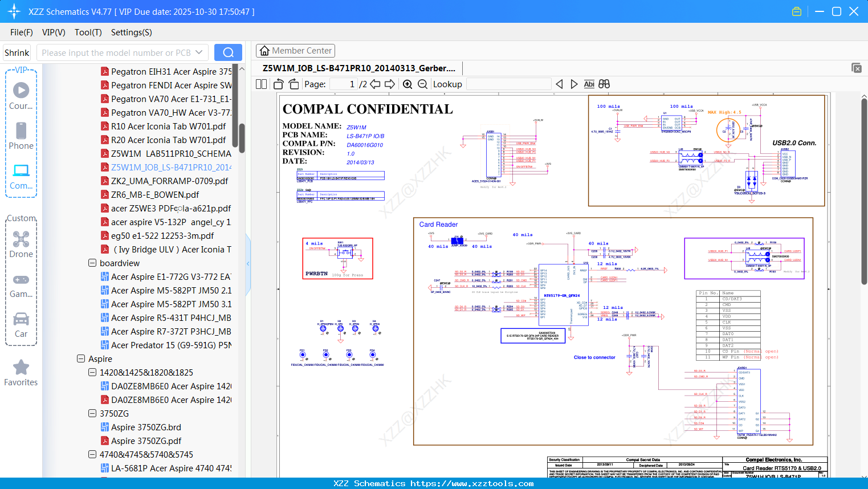Open the Settings(S) menu
Image resolution: width=868 pixels, height=489 pixels.
[132, 32]
